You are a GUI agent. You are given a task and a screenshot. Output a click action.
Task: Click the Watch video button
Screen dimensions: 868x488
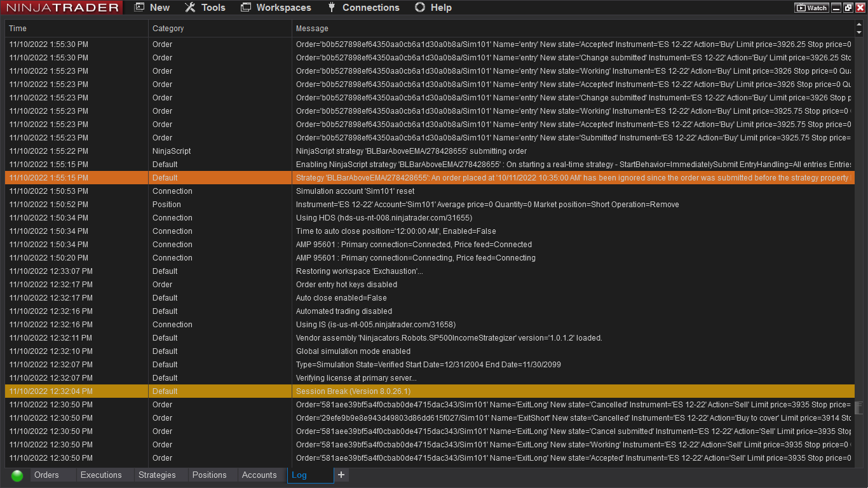tap(811, 8)
